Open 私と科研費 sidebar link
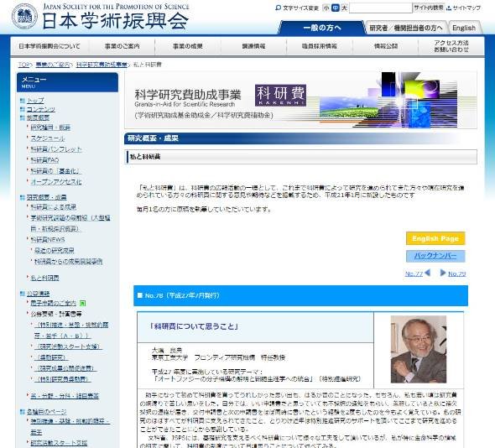The image size is (495, 448). 44,278
